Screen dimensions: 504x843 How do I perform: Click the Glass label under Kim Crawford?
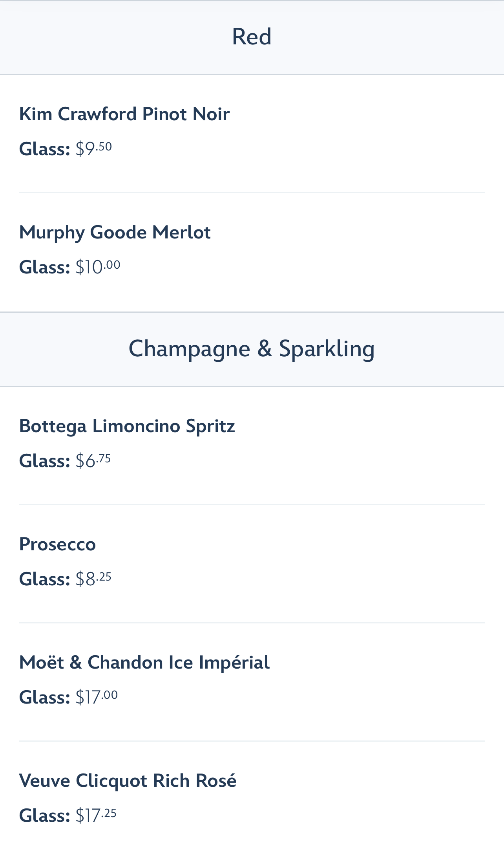45,149
